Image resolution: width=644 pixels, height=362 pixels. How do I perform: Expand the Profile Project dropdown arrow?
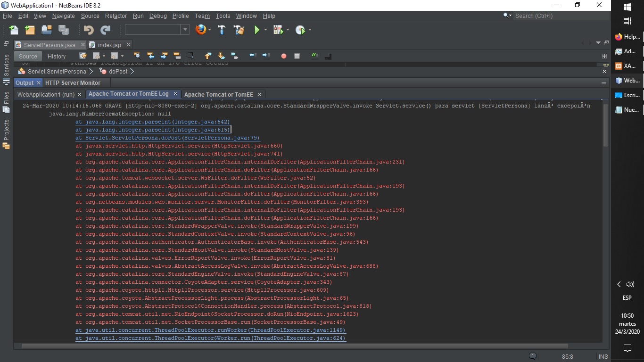coord(310,30)
